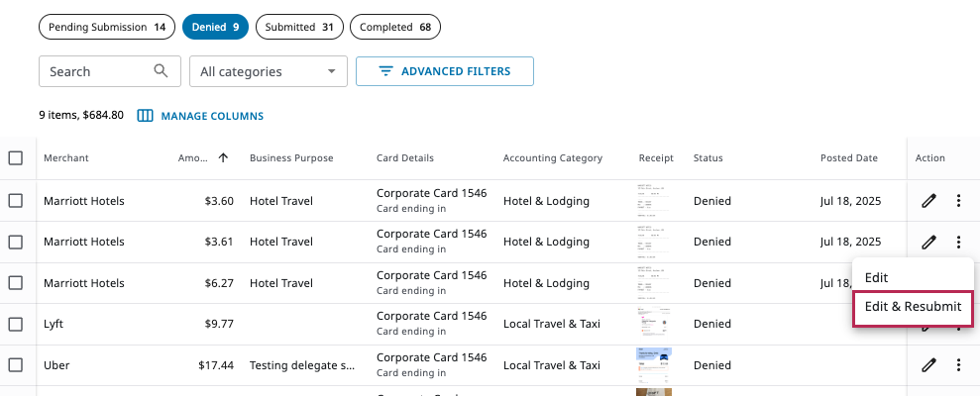Show the Completed expenses tab
This screenshot has height=396, width=980.
pyautogui.click(x=395, y=27)
